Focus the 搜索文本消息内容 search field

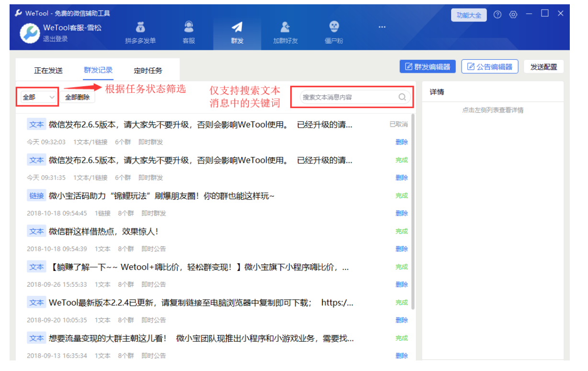(x=355, y=97)
